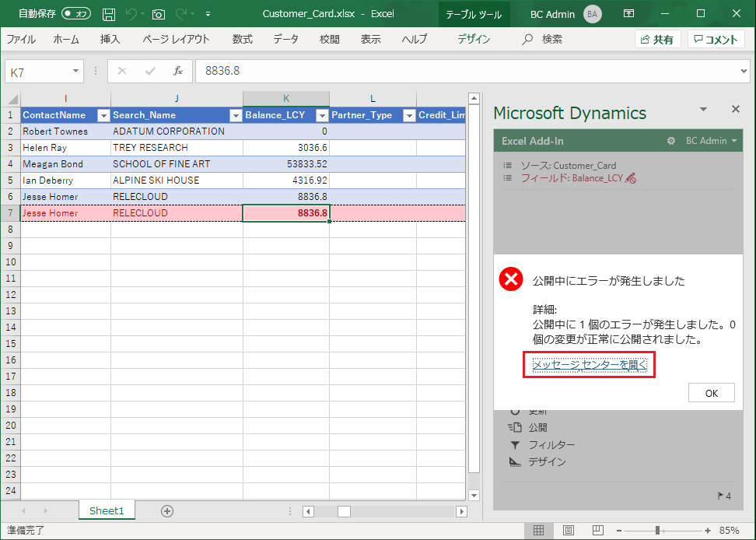Switch to Page Break Preview icon
756x540 pixels.
point(598,531)
